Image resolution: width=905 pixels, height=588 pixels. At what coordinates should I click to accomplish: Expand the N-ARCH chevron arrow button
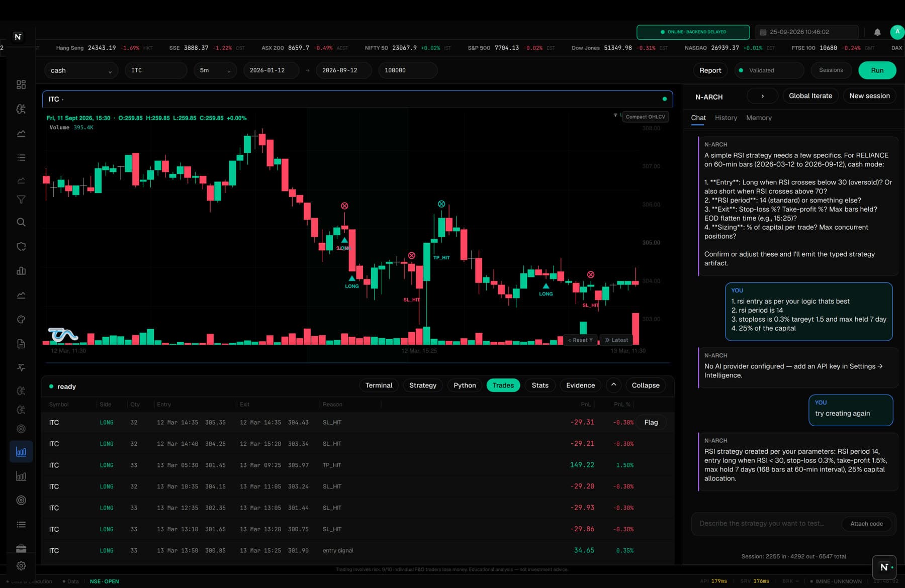(762, 96)
